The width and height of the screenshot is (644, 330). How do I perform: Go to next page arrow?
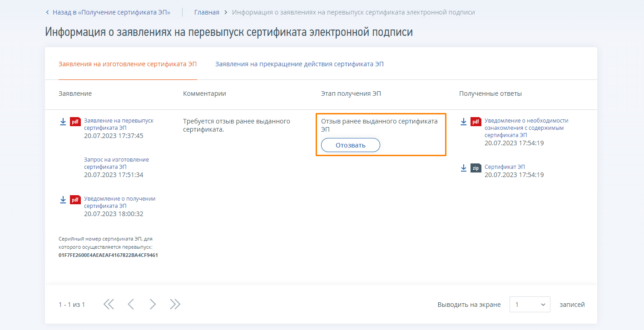click(x=153, y=305)
